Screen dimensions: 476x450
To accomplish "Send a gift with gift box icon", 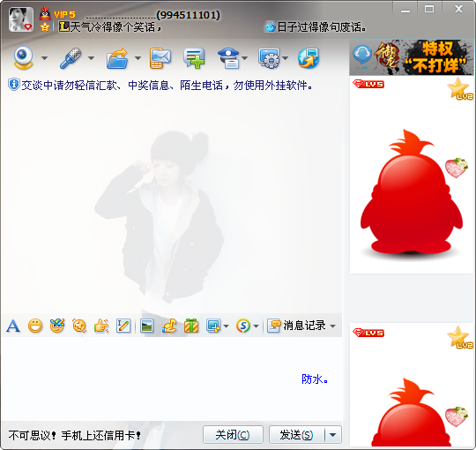I will click(x=191, y=326).
